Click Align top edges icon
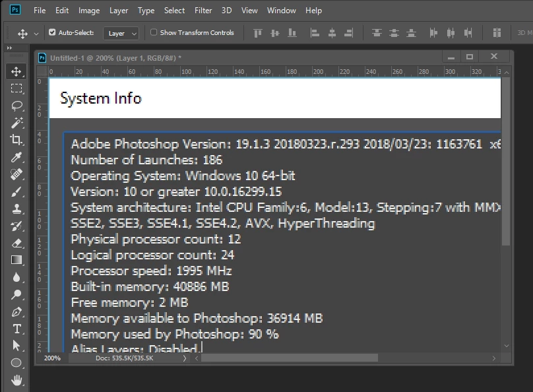Image resolution: width=533 pixels, height=392 pixels. tap(258, 33)
